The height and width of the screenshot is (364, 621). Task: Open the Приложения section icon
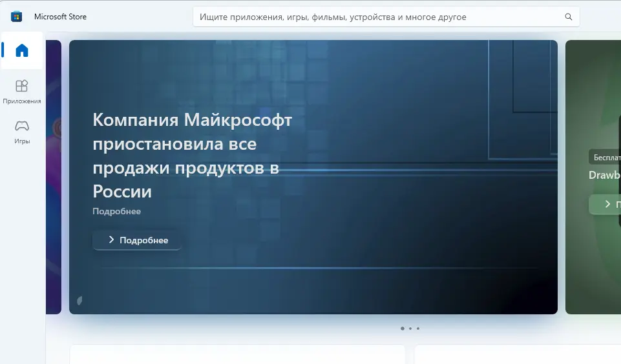coord(22,86)
